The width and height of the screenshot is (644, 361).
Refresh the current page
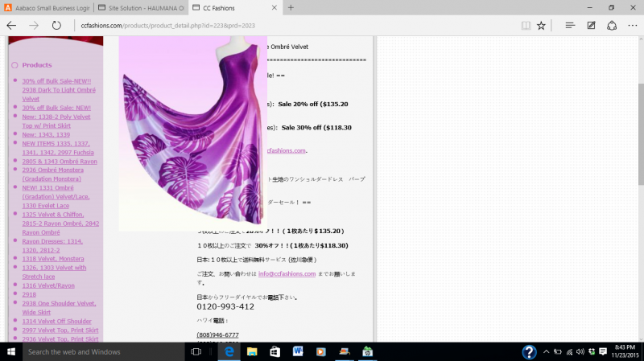[x=56, y=25]
